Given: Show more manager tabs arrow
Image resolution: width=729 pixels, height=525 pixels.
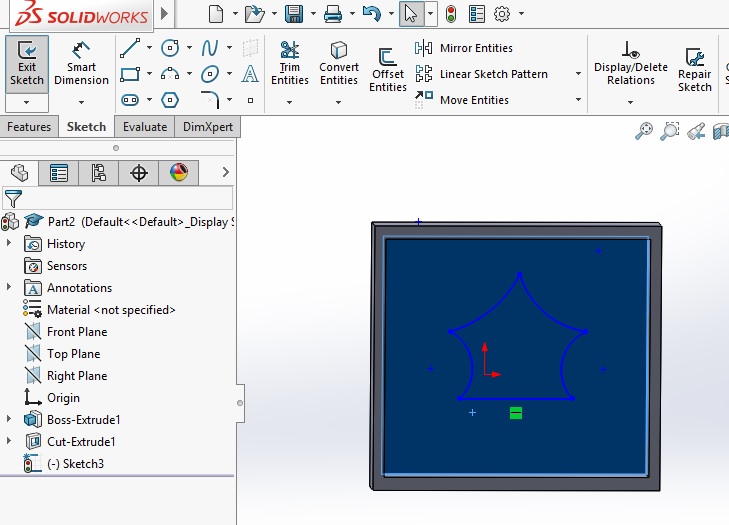Looking at the screenshot, I should [x=226, y=173].
